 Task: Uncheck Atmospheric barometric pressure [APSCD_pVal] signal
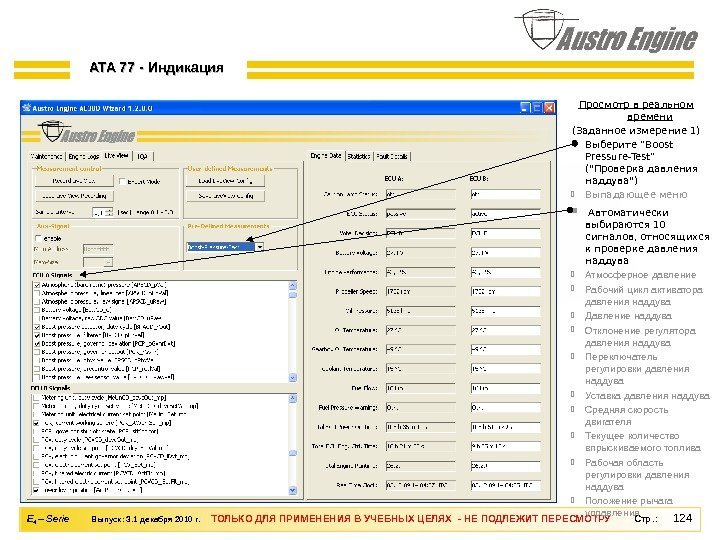click(37, 285)
